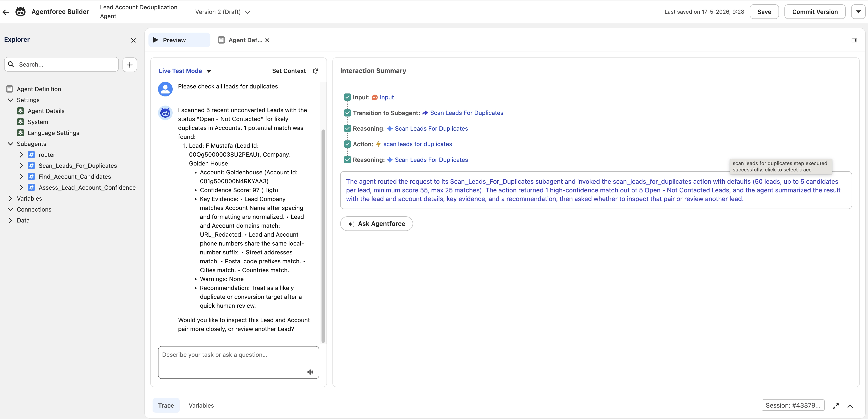Viewport: 868px width, 419px height.
Task: Click the Find_Account_Candidates hash icon
Action: click(31, 177)
